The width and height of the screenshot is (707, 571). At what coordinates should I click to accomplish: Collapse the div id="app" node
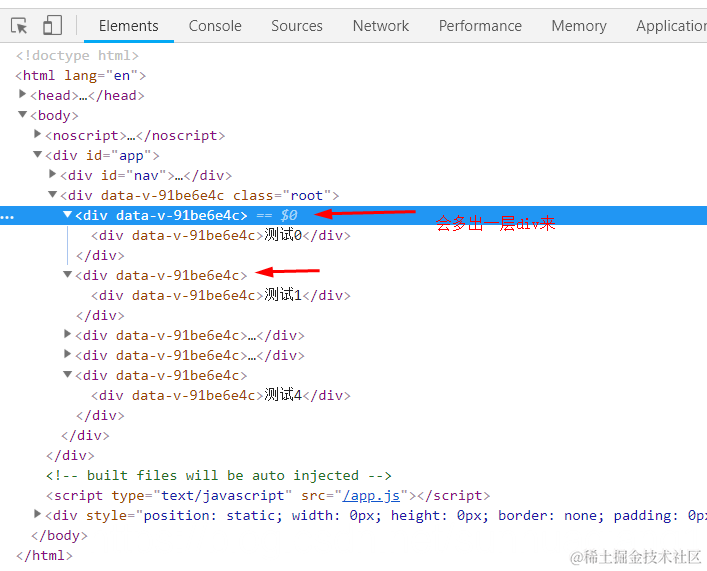point(37,155)
